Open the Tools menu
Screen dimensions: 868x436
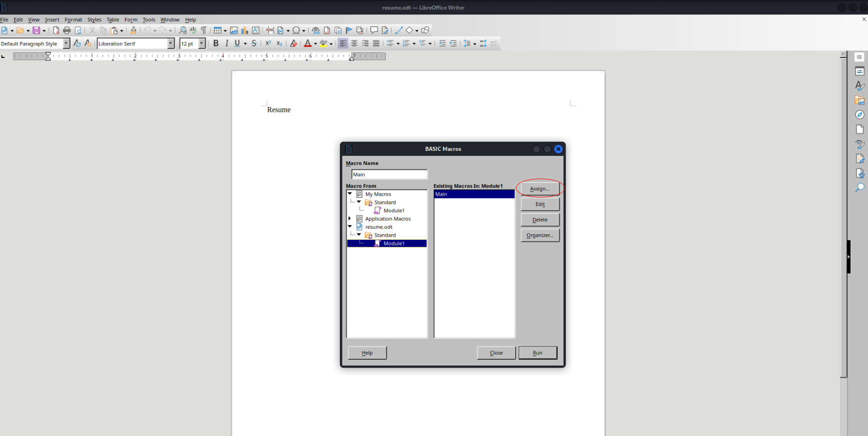click(149, 20)
